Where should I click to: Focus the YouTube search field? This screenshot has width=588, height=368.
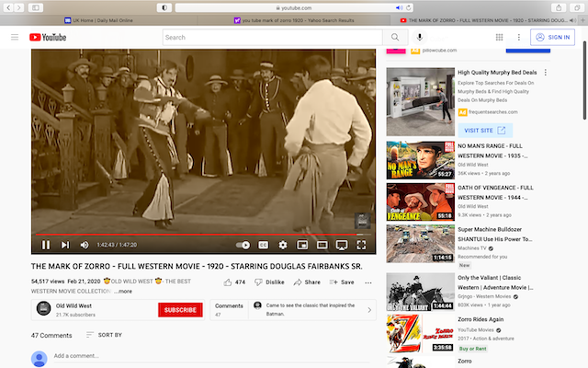(272, 37)
